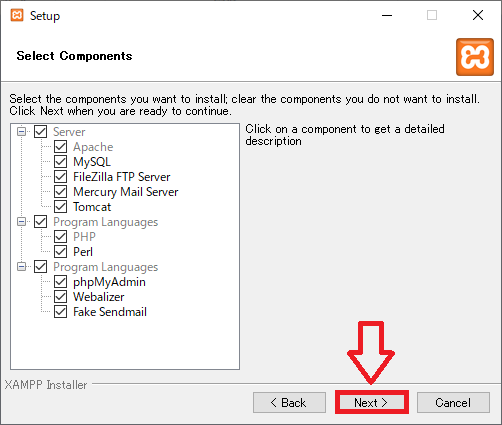Select the Perl label
This screenshot has height=425, width=502.
pos(83,252)
